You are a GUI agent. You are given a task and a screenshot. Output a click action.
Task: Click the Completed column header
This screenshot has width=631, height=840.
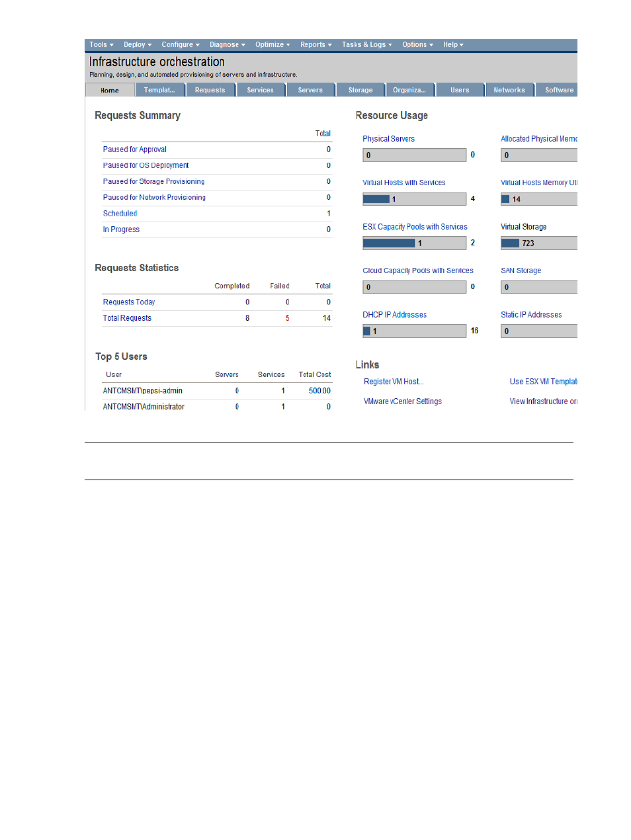232,286
